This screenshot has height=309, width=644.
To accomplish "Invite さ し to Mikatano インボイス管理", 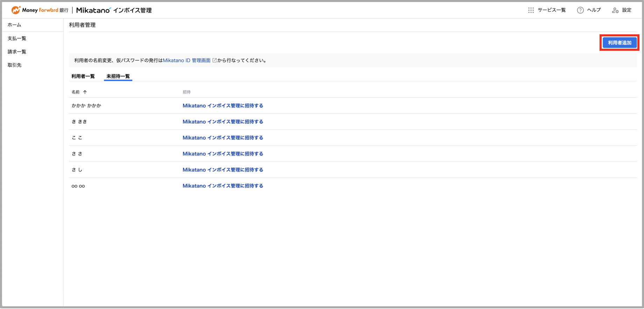I will coord(223,170).
